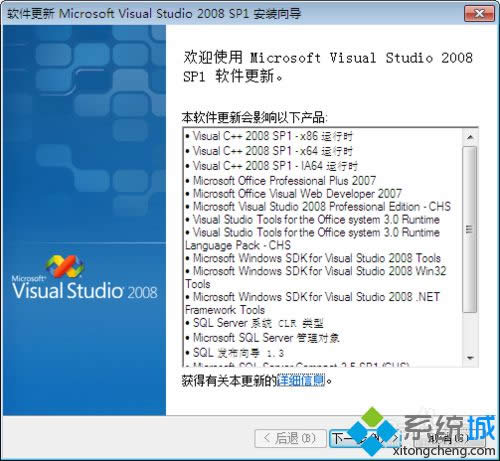Select 'Windows SDK for Visual Studio 2008 Tools' line
Viewport: 500px width, 461px height.
point(313,258)
